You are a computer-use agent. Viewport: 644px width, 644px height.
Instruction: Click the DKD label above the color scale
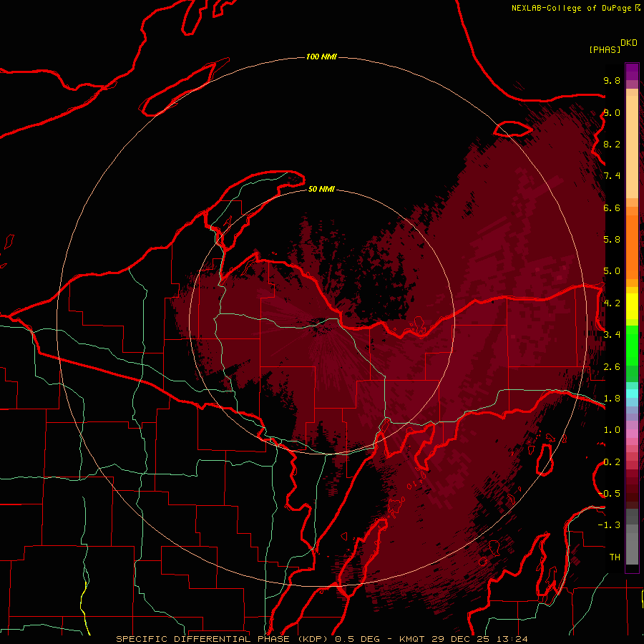pos(629,43)
